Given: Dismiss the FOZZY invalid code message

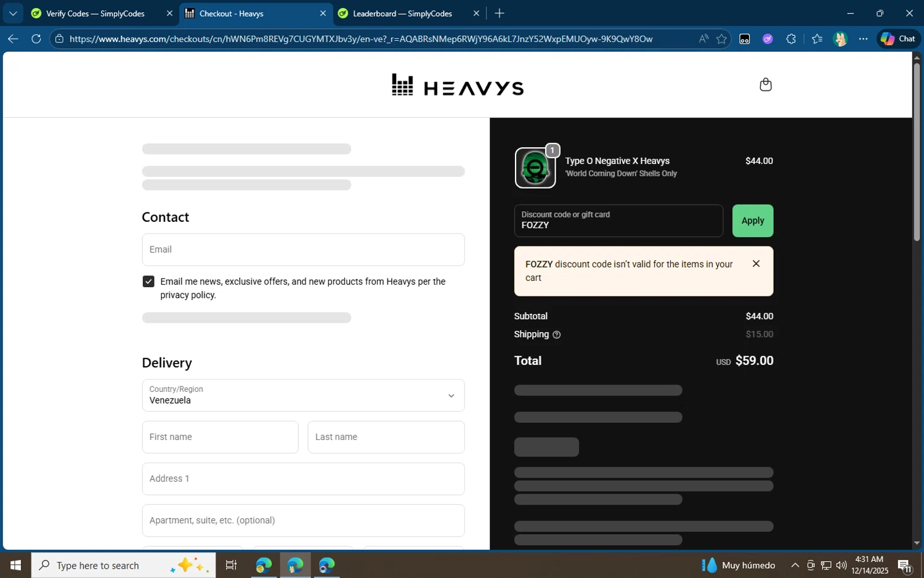Looking at the screenshot, I should coord(756,264).
